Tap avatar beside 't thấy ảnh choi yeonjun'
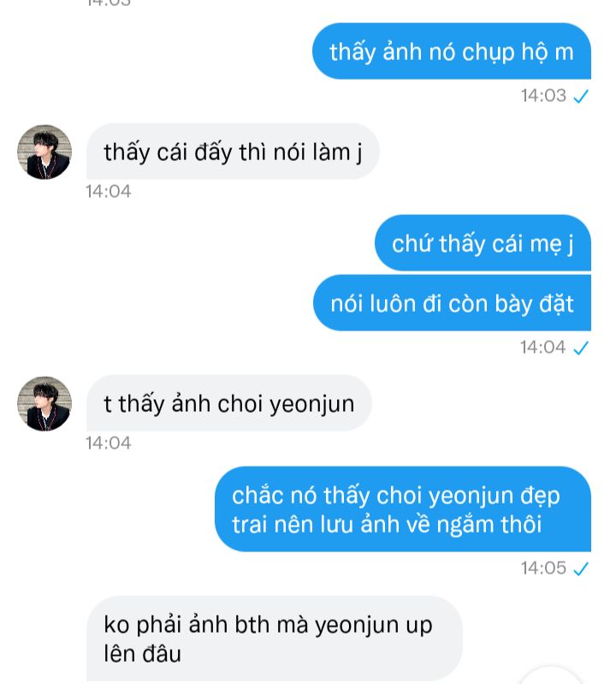 44,403
